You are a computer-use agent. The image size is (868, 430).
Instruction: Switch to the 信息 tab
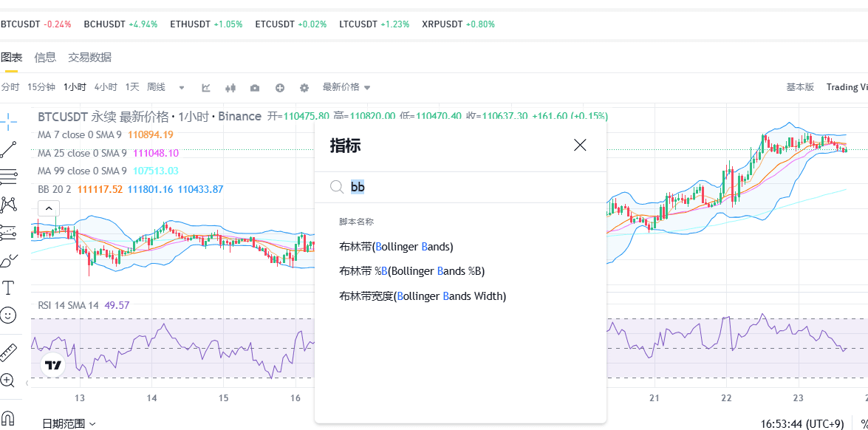[x=45, y=57]
